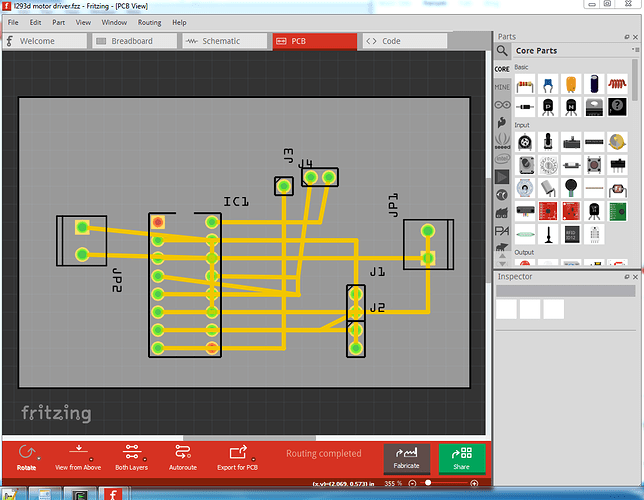This screenshot has height=500, width=644.
Task: Click Export for PCB button
Action: tap(237, 458)
